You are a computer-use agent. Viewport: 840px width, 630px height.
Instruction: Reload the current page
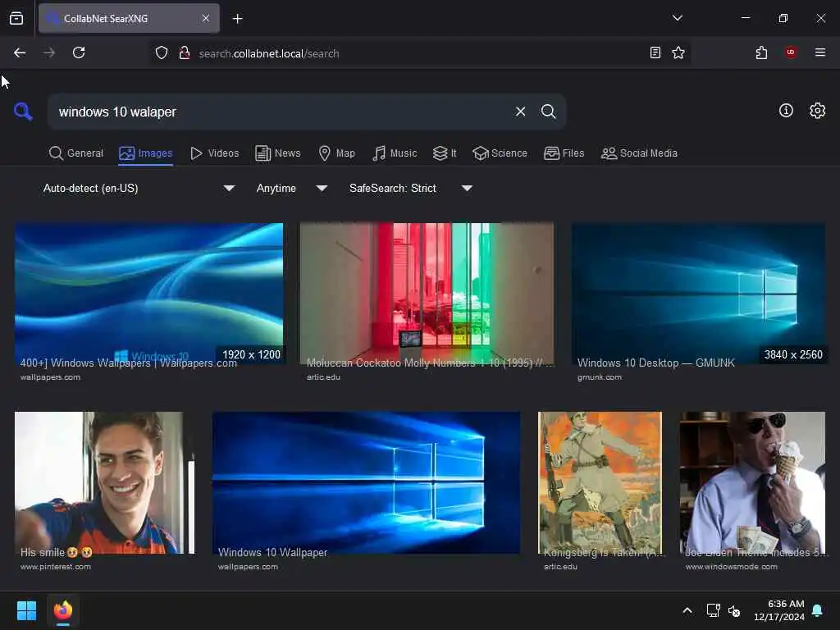point(79,52)
